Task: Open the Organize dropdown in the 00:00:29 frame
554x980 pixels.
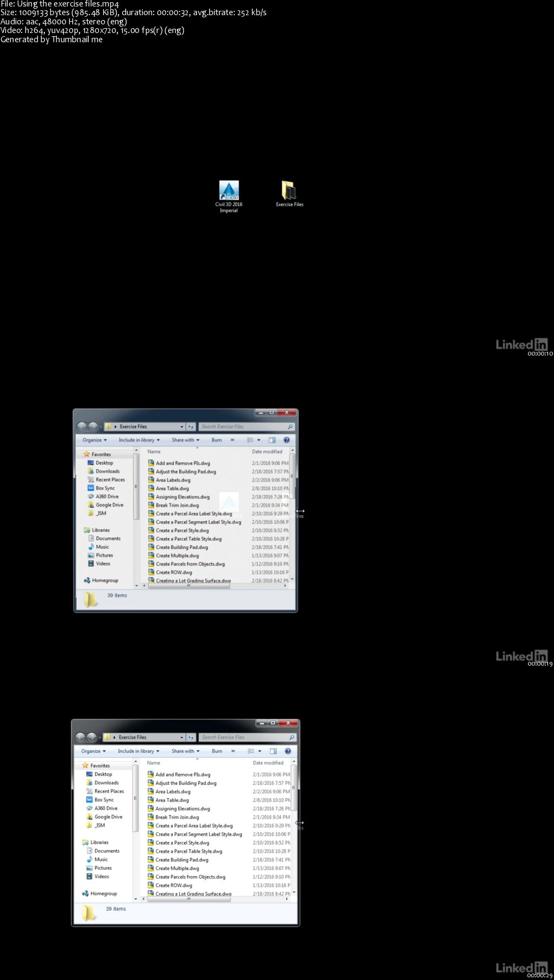Action: coord(94,751)
